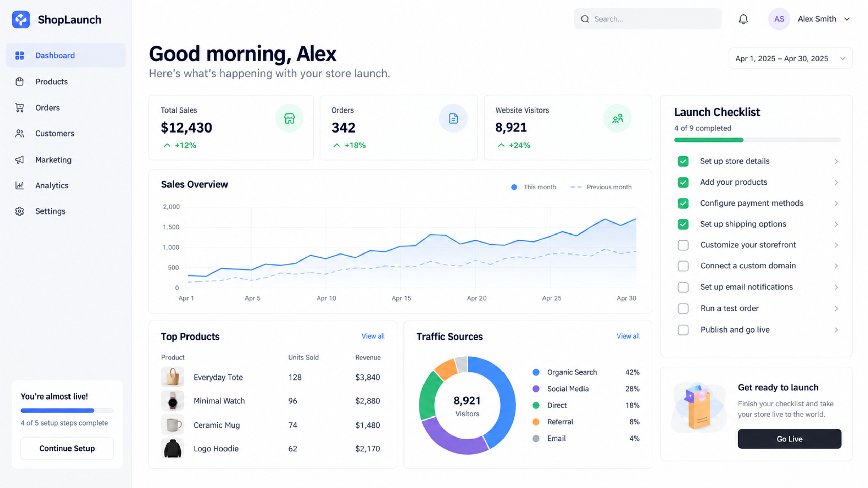Check the Publish and go live checkbox
This screenshot has height=488, width=868.
pyautogui.click(x=683, y=330)
